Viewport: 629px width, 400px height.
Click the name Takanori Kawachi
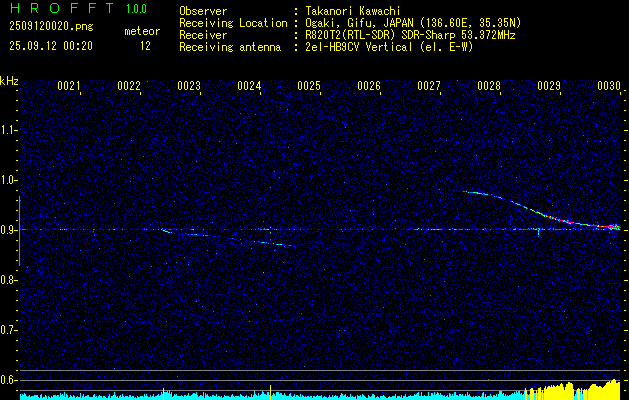[352, 11]
